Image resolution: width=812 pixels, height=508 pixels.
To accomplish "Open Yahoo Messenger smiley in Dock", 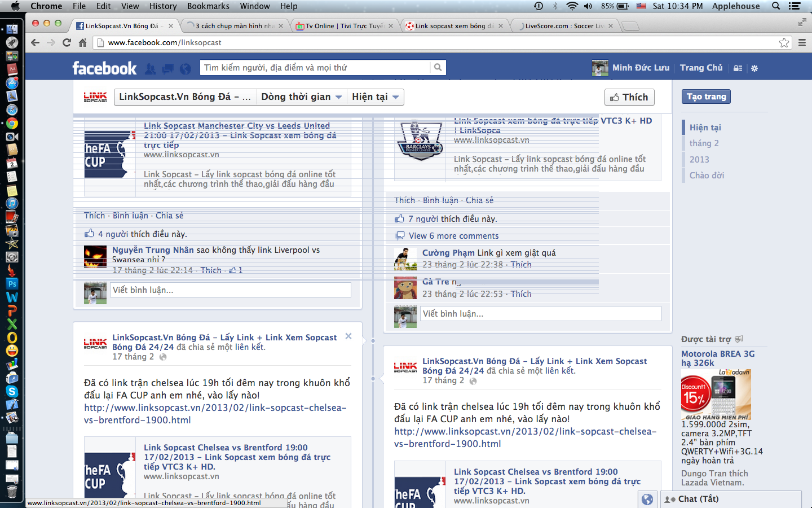I will coord(12,351).
